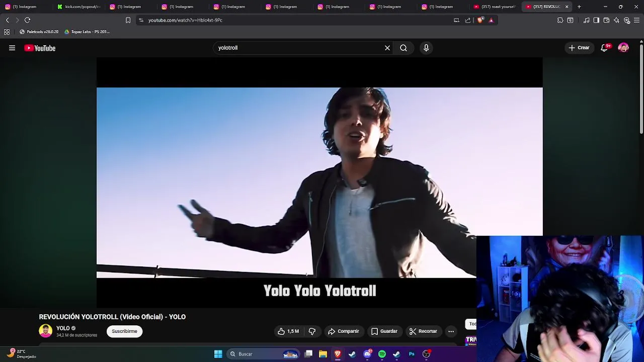
Task: Start voice search with the microphone
Action: pyautogui.click(x=426, y=48)
